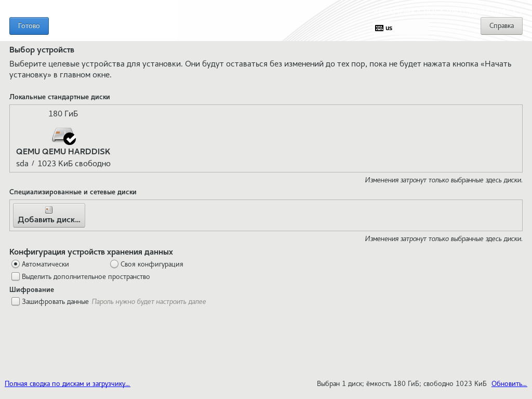The width and height of the screenshot is (532, 399).
Task: Click the keyboard layout icon
Action: pyautogui.click(x=379, y=28)
